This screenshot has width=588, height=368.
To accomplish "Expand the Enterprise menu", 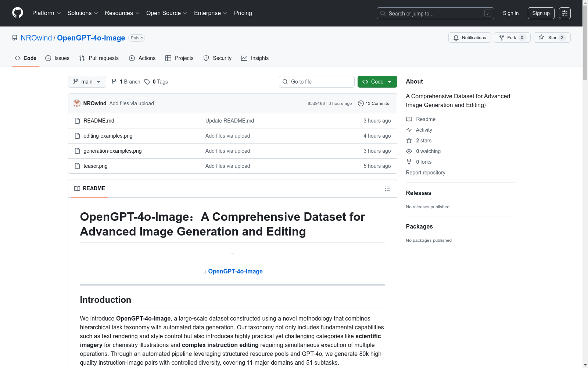I will (x=211, y=13).
